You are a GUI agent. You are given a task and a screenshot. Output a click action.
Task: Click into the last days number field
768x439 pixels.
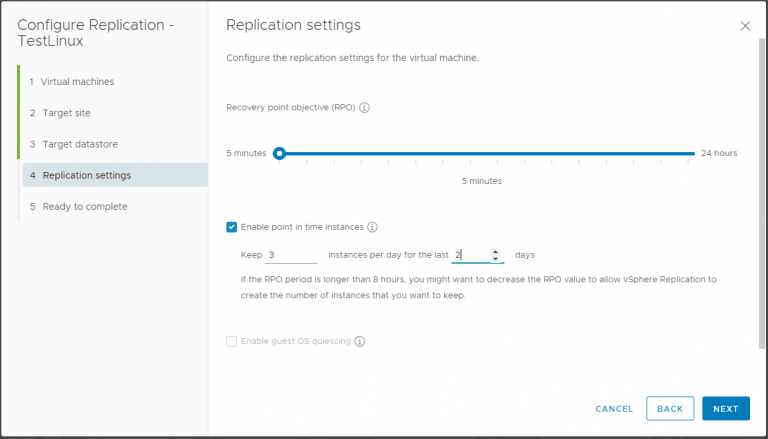(470, 255)
